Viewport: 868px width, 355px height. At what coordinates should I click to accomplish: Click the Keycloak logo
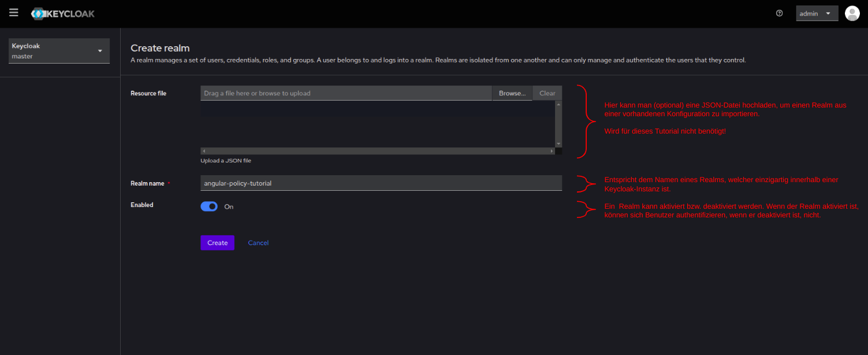click(x=63, y=13)
